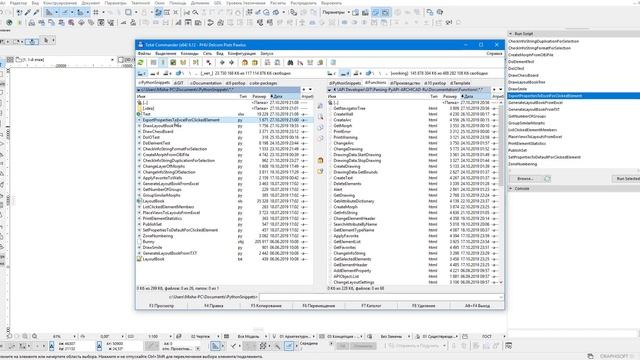Switch to the d:Template tab

[x=460, y=83]
